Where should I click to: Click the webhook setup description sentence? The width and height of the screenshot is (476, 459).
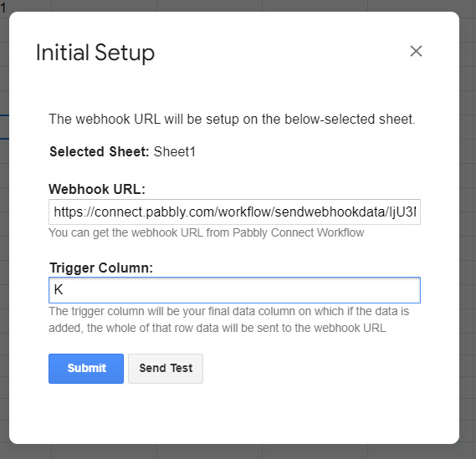[232, 119]
